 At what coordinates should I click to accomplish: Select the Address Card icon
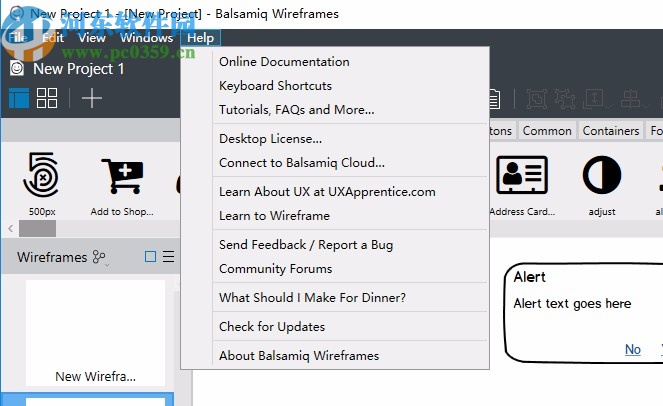(x=522, y=175)
